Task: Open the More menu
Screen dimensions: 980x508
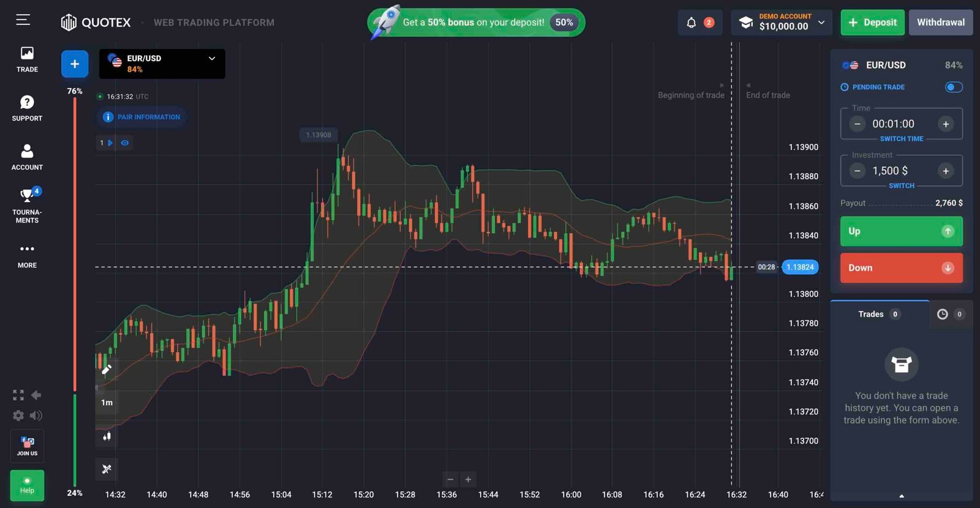Action: [27, 256]
